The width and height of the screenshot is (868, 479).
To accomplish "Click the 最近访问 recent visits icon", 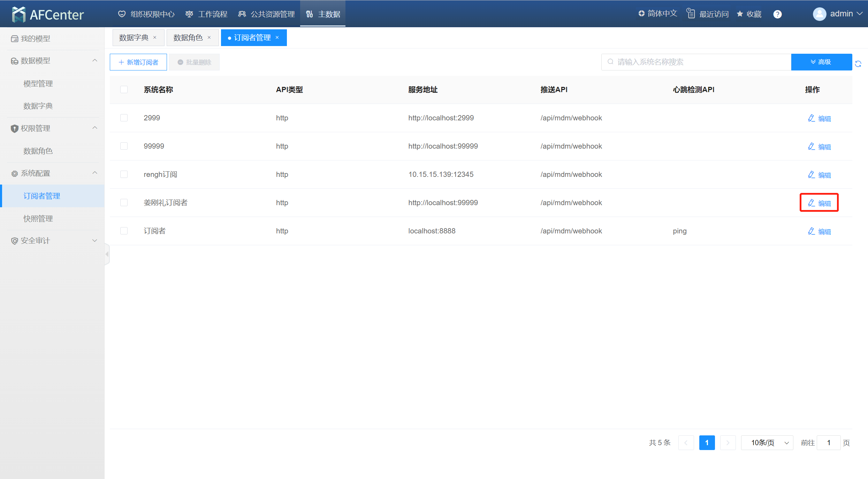I will point(691,14).
